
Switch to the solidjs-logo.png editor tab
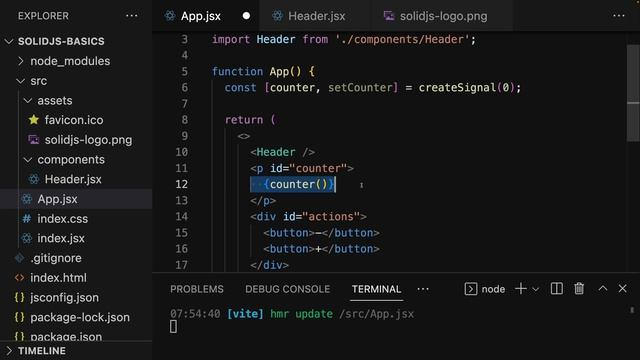[443, 16]
